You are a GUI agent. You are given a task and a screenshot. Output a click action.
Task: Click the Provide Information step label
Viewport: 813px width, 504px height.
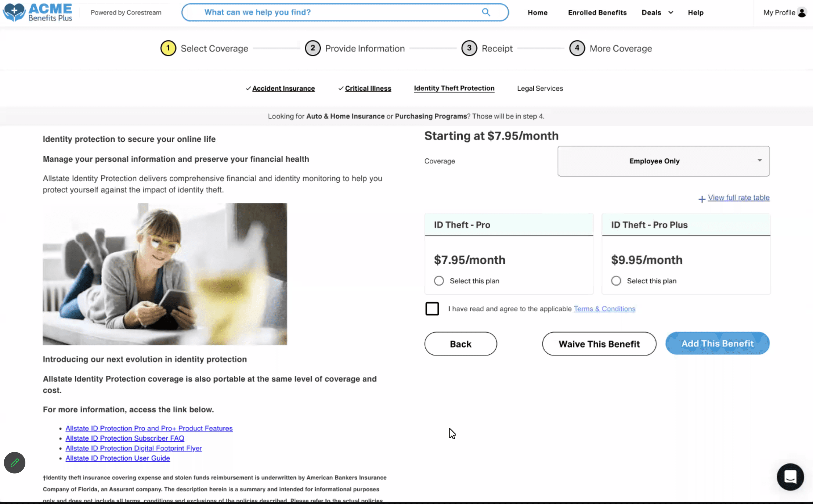click(365, 49)
